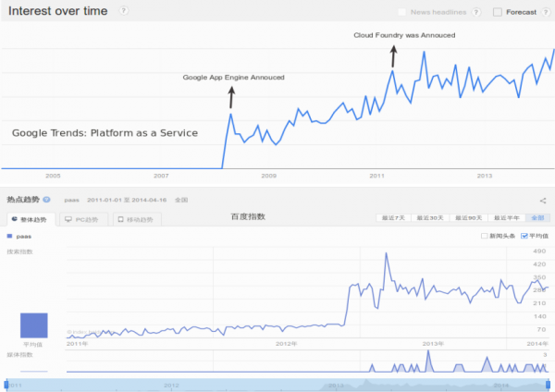Toggle the Forecast checkbox
This screenshot has height=392, width=555.
tap(498, 12)
